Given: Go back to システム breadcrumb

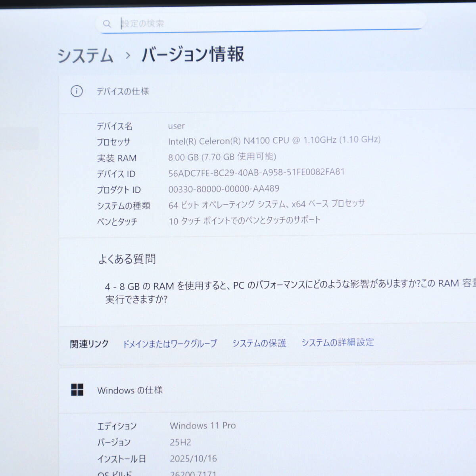Looking at the screenshot, I should (85, 55).
